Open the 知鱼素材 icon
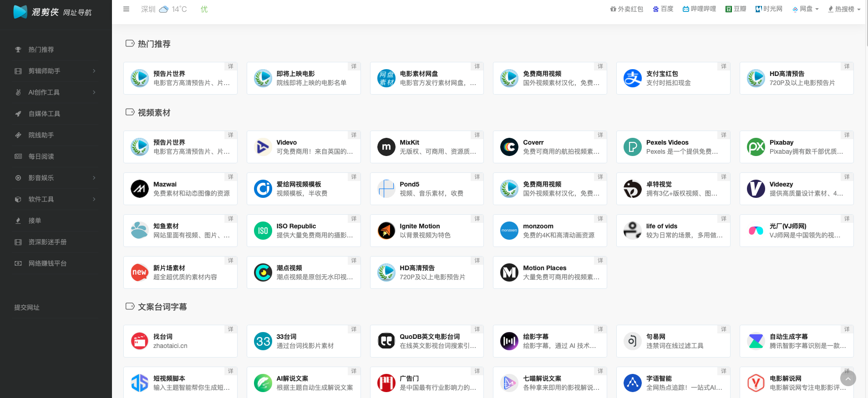Viewport: 868px width, 398px height. [x=140, y=231]
